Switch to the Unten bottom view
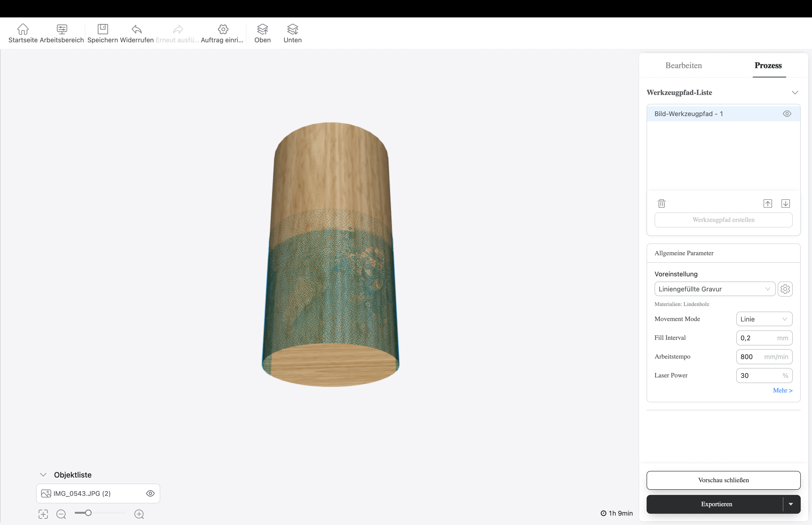The width and height of the screenshot is (812, 525). 292,29
